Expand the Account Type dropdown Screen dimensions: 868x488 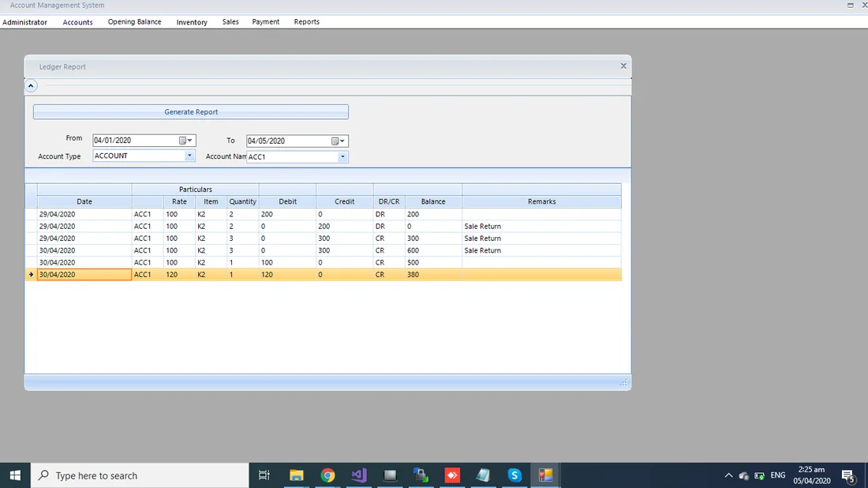(x=189, y=156)
